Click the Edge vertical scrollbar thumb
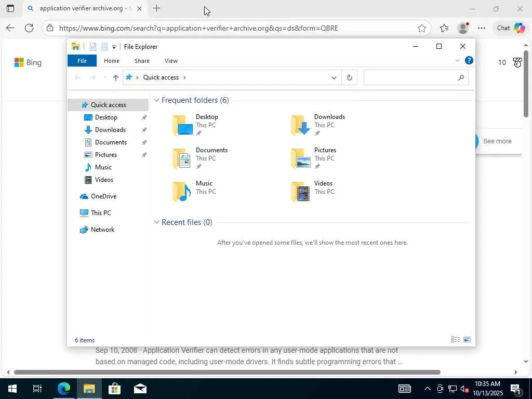 tap(526, 84)
